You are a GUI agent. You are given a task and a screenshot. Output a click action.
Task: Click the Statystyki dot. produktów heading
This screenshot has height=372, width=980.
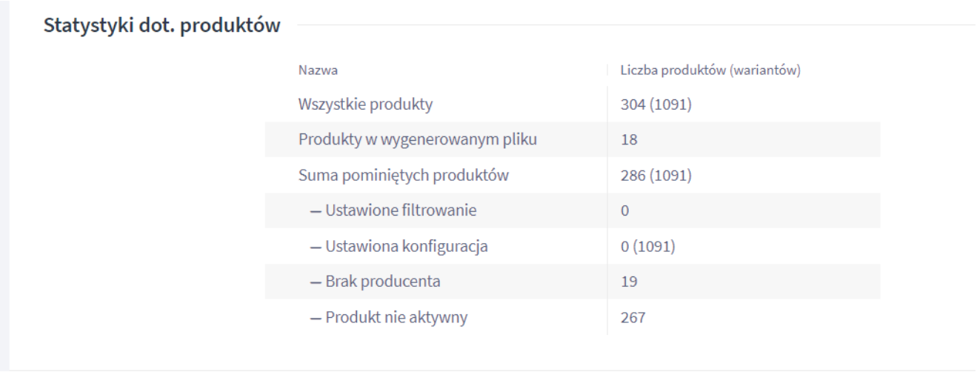tap(162, 25)
